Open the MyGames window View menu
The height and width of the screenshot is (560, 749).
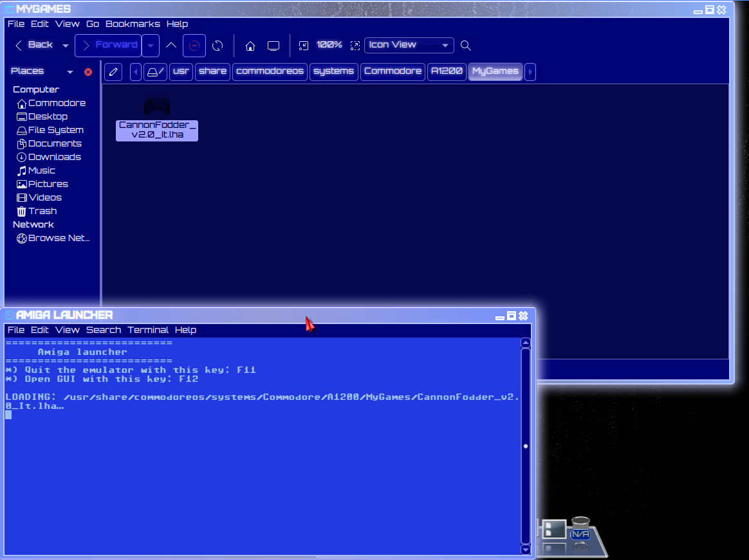(x=67, y=24)
